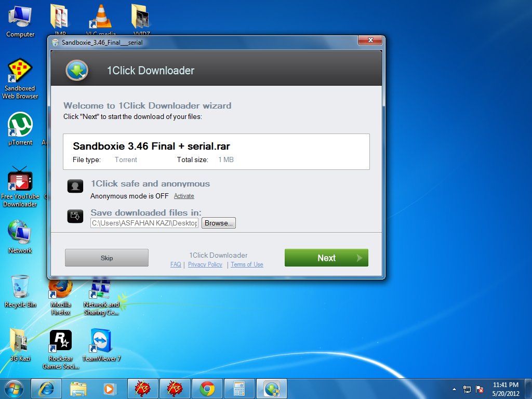The image size is (532, 399).
Task: Show hidden system tray icons
Action: 455,389
